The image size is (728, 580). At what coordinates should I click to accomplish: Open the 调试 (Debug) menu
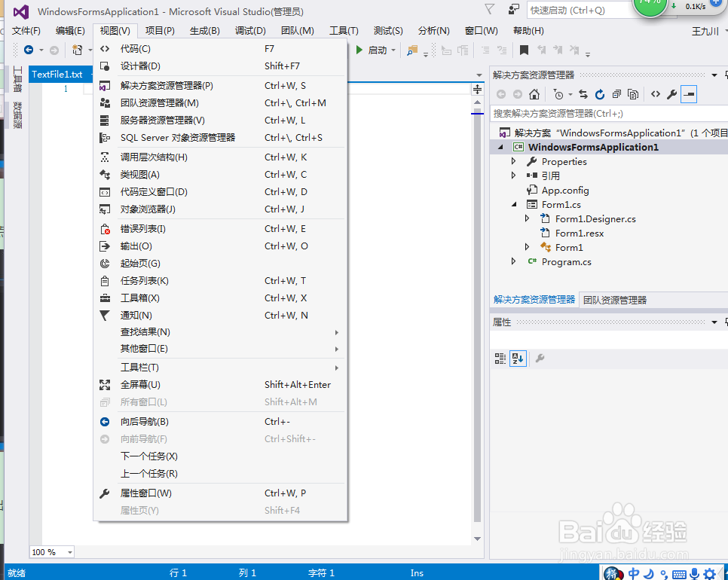[250, 31]
